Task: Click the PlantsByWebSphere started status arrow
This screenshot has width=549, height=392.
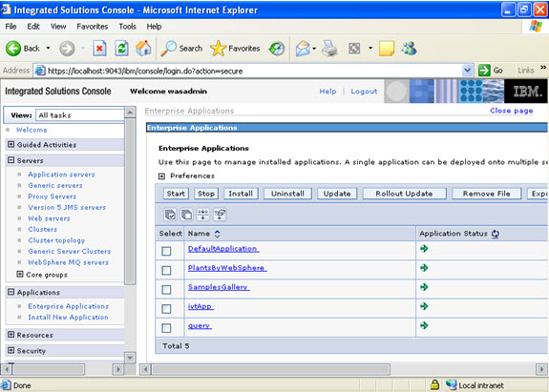Action: 424,268
